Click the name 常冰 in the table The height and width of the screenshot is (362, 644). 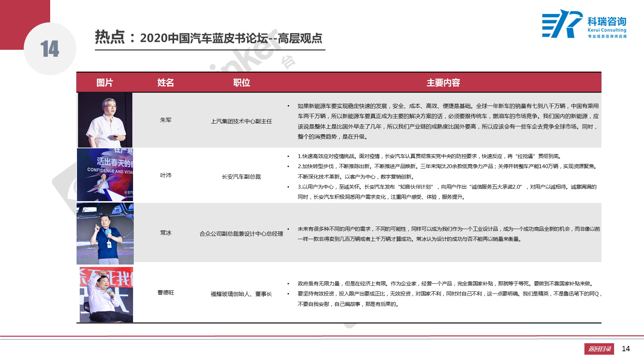[x=165, y=233]
